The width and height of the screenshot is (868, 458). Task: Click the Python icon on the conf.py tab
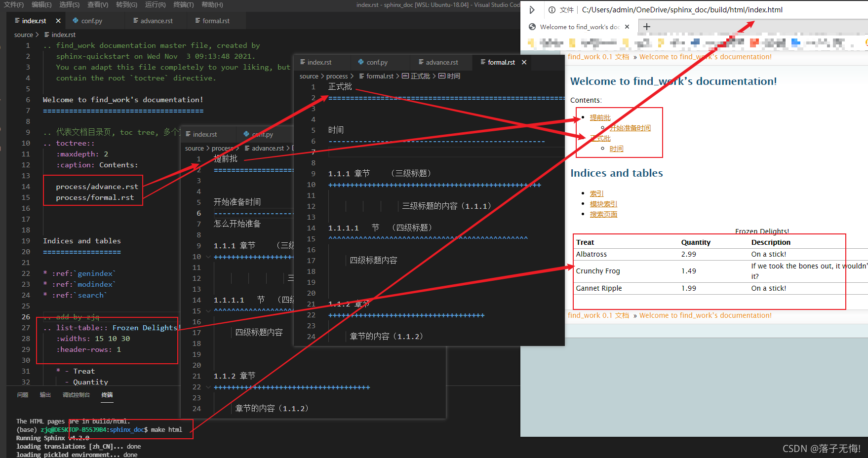75,21
